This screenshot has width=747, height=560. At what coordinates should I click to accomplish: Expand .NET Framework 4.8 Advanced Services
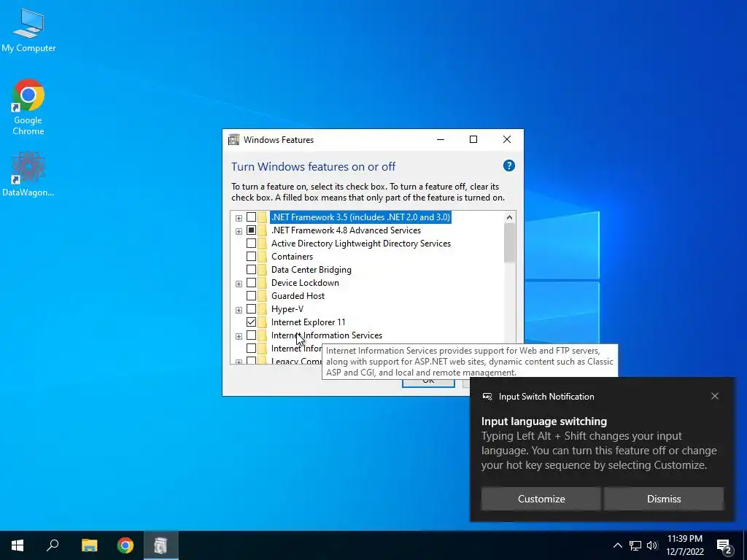pos(239,231)
